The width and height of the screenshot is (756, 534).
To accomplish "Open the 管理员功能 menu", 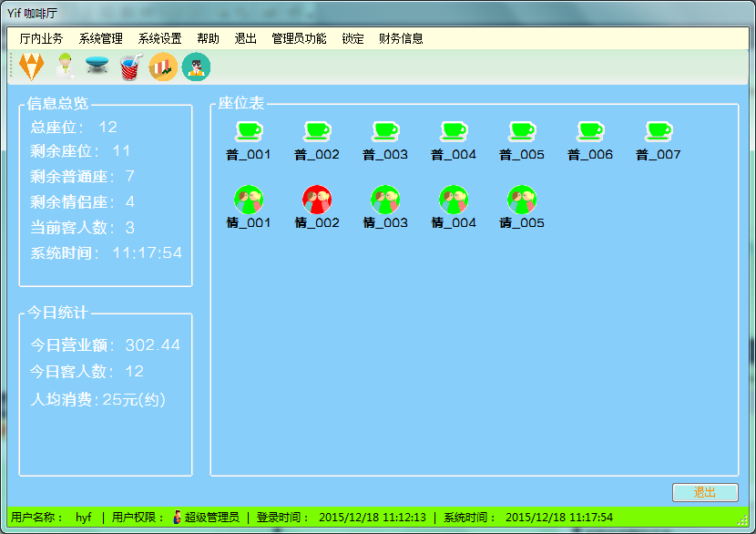I will pyautogui.click(x=299, y=38).
